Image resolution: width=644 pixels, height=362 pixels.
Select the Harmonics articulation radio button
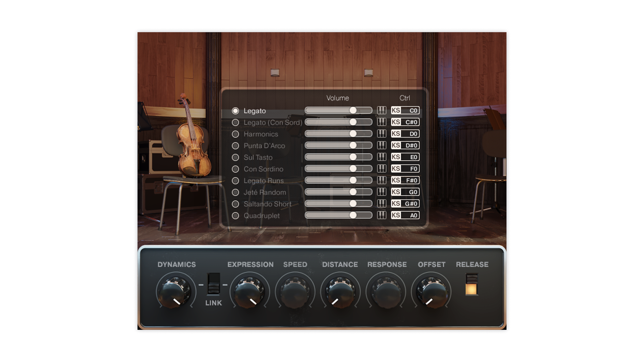click(235, 134)
